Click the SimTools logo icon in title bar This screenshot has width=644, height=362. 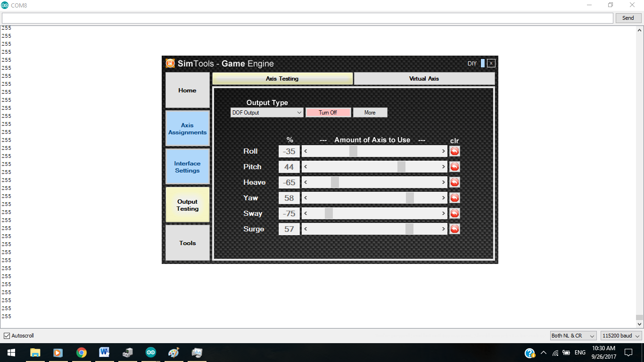(x=170, y=63)
